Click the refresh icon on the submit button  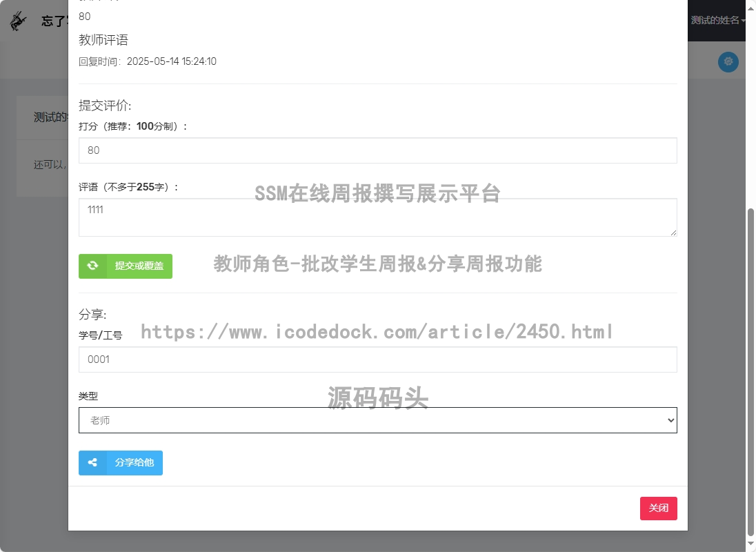click(x=92, y=266)
